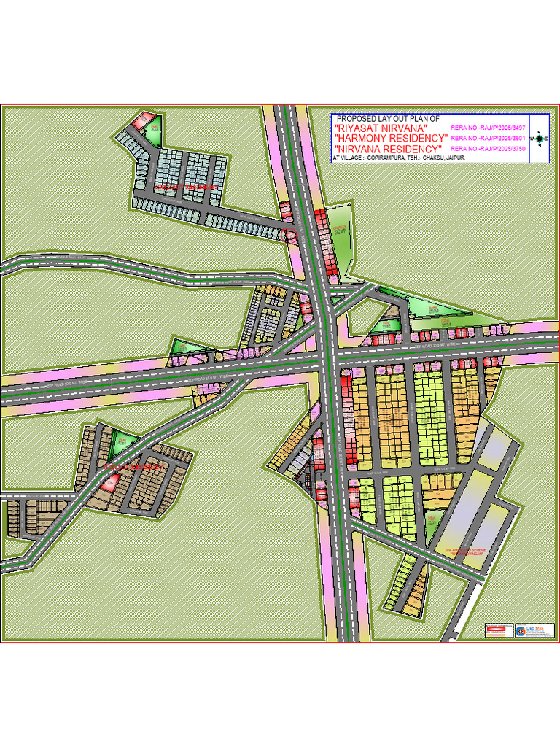
Task: Click the Cad Max logo icon
Action: [521, 631]
